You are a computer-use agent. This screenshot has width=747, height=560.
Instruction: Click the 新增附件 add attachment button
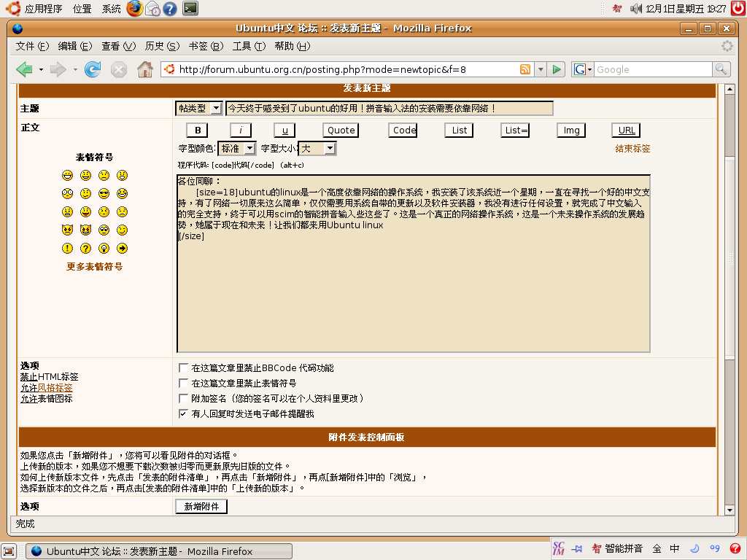[201, 506]
